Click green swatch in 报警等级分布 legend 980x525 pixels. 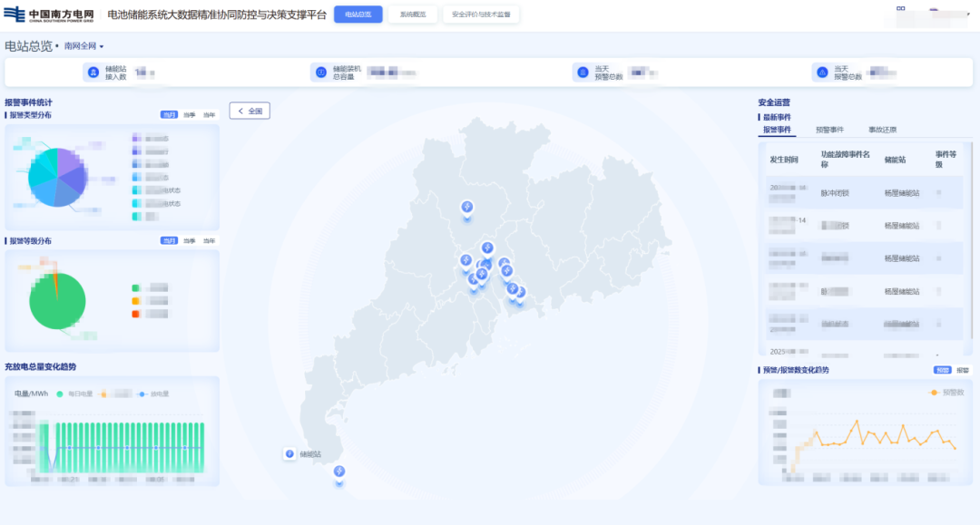click(x=136, y=288)
